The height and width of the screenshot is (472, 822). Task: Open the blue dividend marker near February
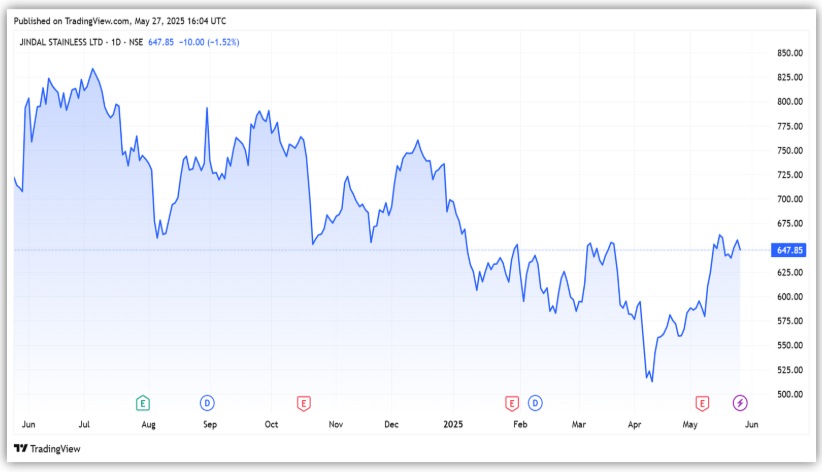[535, 403]
